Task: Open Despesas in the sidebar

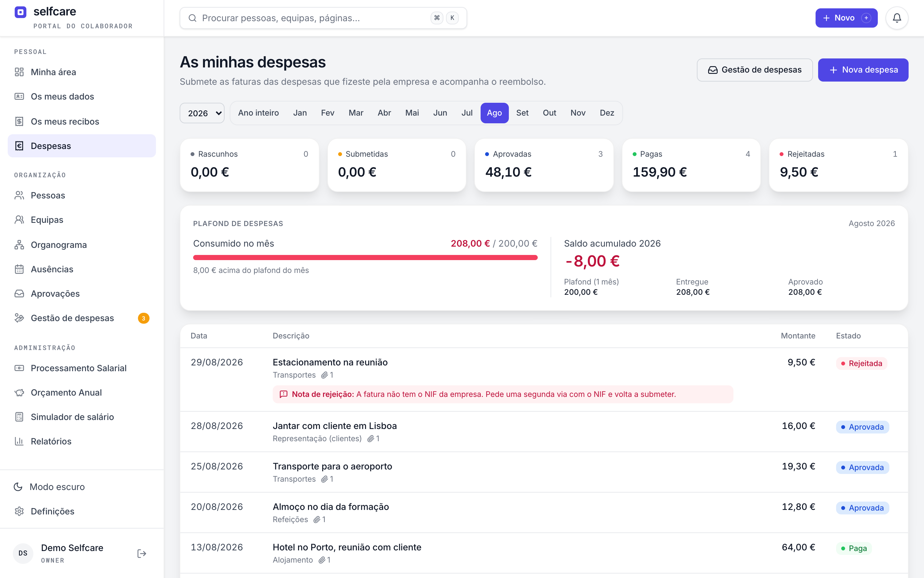Action: (x=82, y=146)
